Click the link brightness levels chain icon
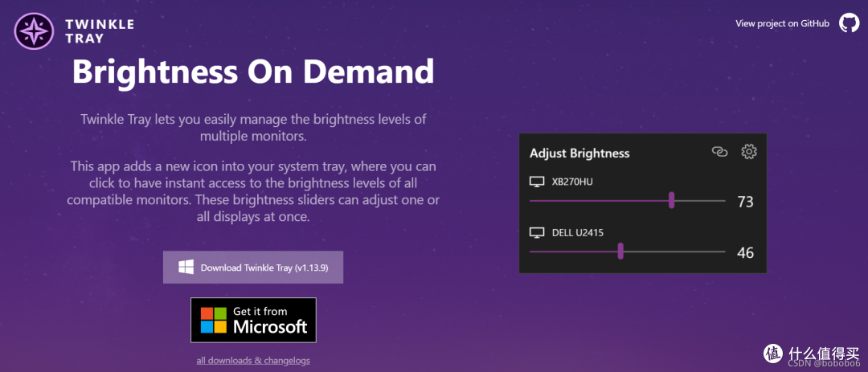 click(x=719, y=151)
